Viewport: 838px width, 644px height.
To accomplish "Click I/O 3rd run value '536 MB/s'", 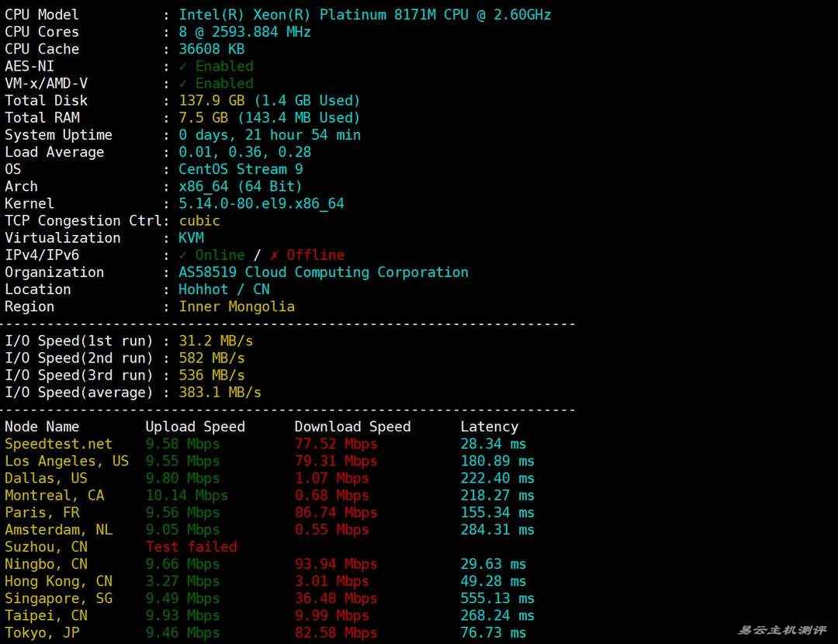I will tap(212, 376).
